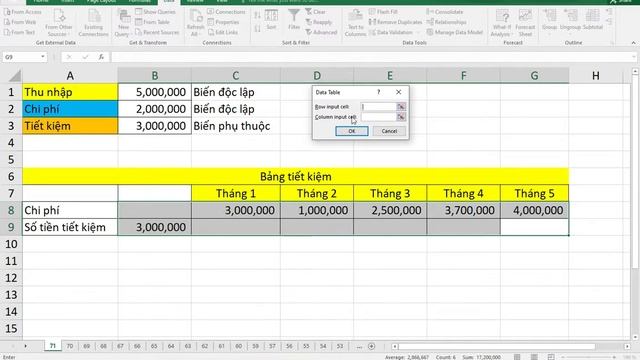The height and width of the screenshot is (360, 640).
Task: Switch to sheet tab 70
Action: click(70, 346)
